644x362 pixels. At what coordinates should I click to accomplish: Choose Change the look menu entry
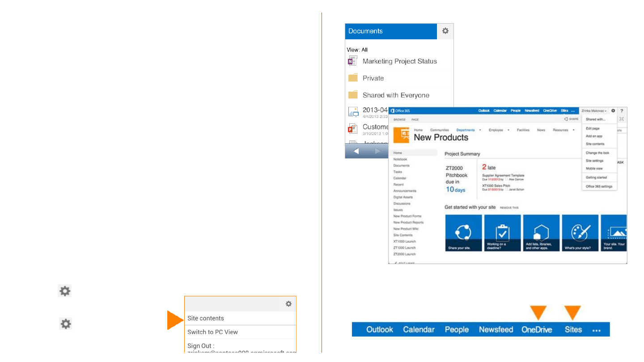(597, 153)
